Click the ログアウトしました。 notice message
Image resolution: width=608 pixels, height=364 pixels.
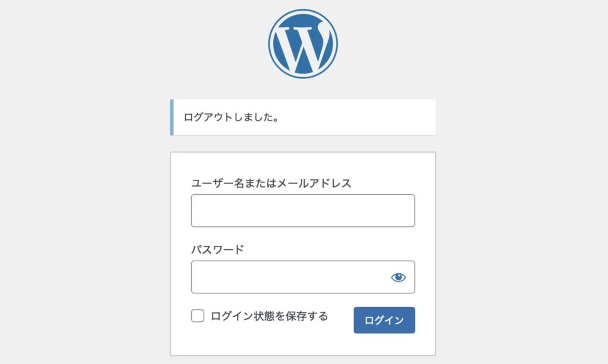point(232,118)
